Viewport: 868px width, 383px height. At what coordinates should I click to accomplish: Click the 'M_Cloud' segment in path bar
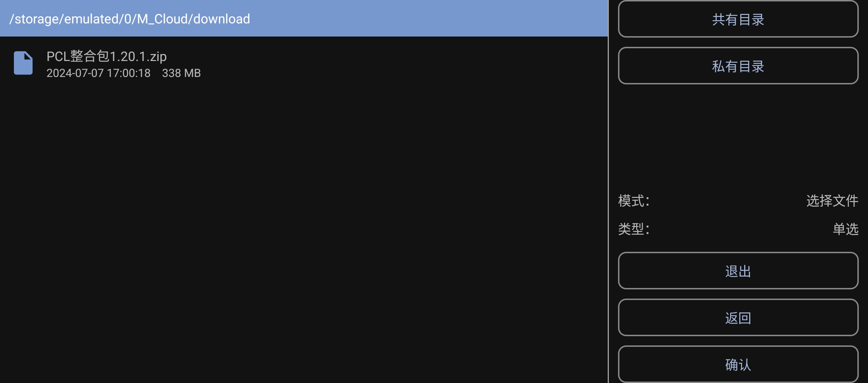pos(163,19)
